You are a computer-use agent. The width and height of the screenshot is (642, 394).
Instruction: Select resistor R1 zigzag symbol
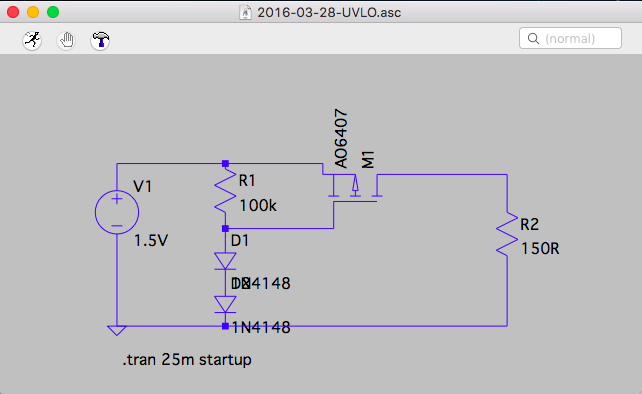pos(225,191)
